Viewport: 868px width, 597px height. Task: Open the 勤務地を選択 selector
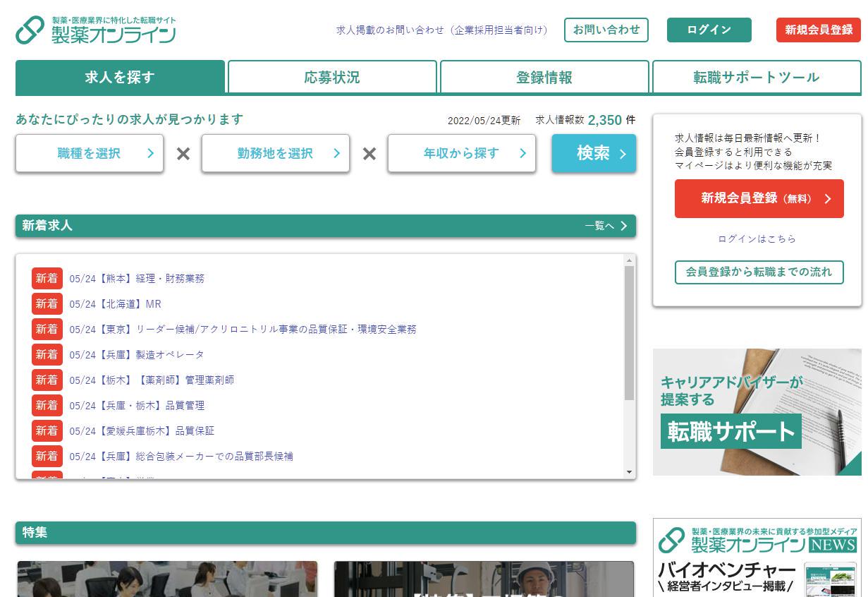pyautogui.click(x=276, y=154)
